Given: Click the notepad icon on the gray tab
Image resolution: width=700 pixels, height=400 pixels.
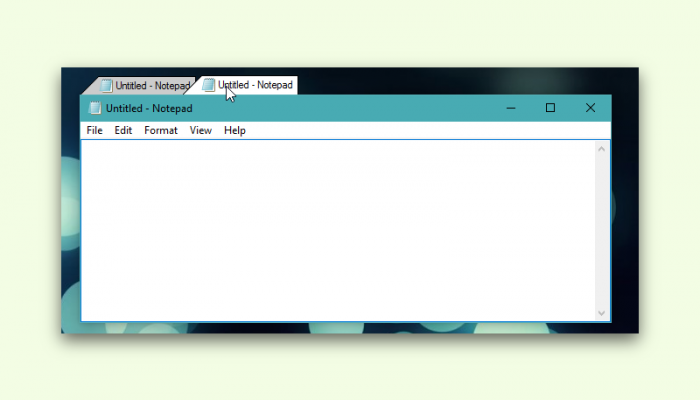Looking at the screenshot, I should 106,85.
